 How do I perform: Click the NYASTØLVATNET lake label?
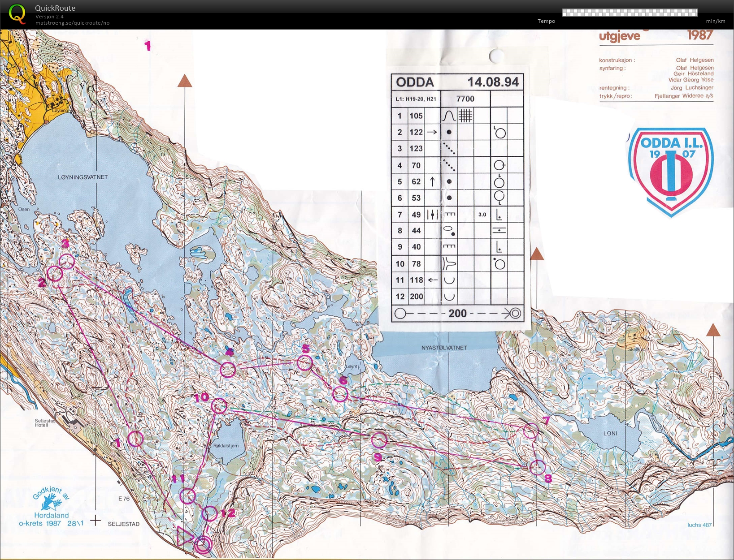tap(444, 348)
